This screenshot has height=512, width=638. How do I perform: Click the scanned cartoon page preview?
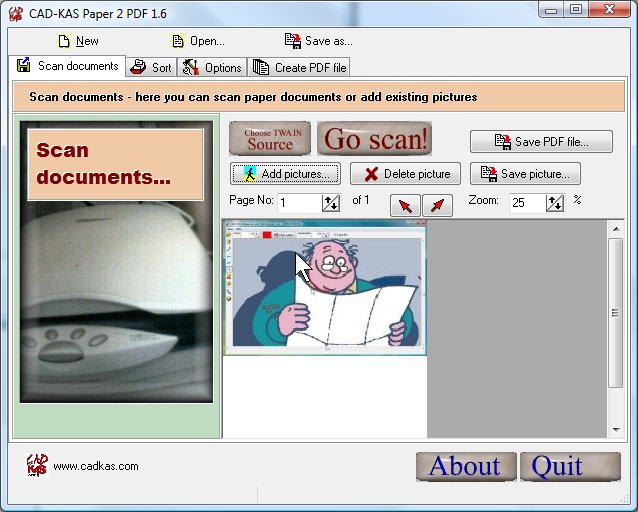click(x=324, y=288)
